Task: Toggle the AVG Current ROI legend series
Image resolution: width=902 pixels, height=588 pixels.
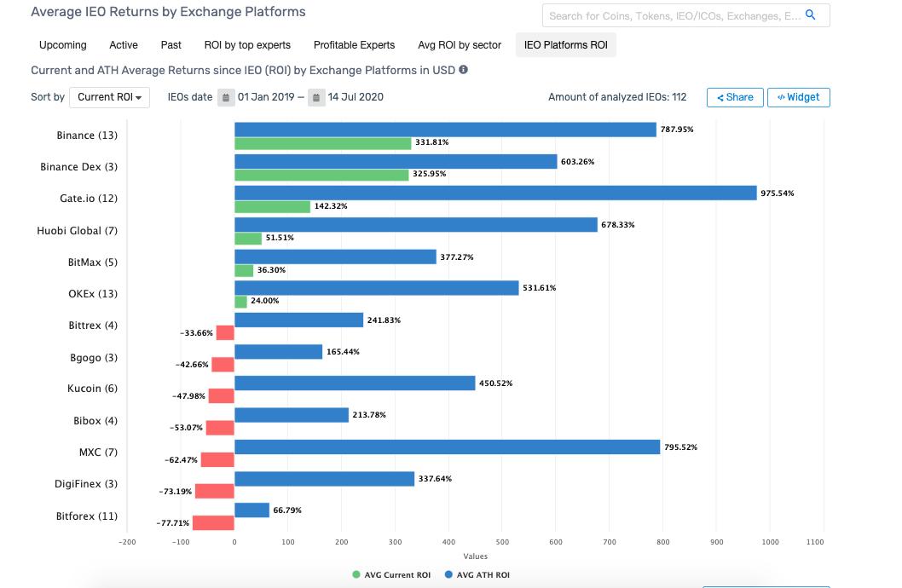Action: [392, 575]
